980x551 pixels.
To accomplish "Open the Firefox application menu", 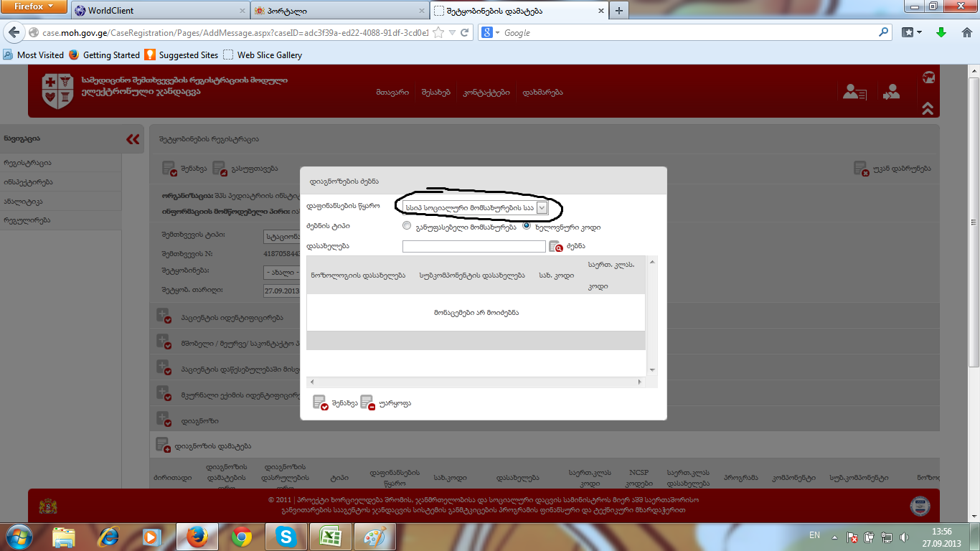I will [x=34, y=8].
